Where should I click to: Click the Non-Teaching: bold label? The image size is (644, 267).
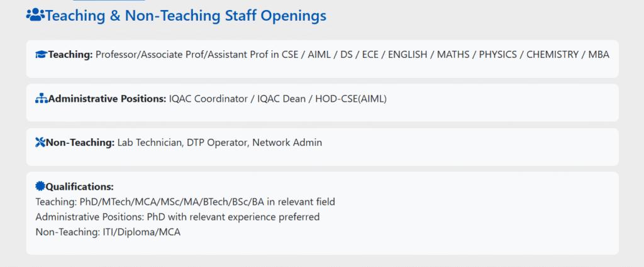pyautogui.click(x=80, y=143)
